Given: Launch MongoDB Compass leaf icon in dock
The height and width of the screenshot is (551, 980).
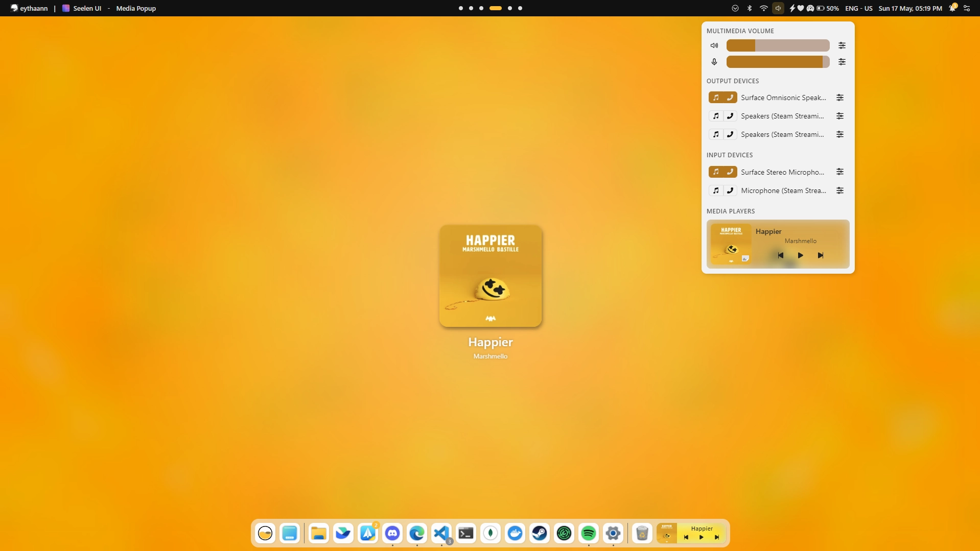Looking at the screenshot, I should 491,533.
